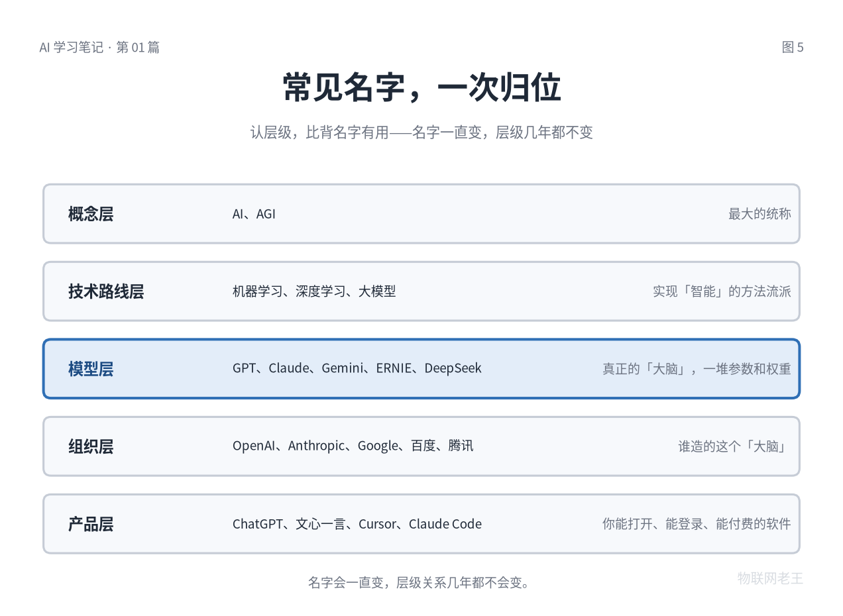Click the product list starting with "ChatGPT、文心一言"
This screenshot has height=616, width=843.
357,524
